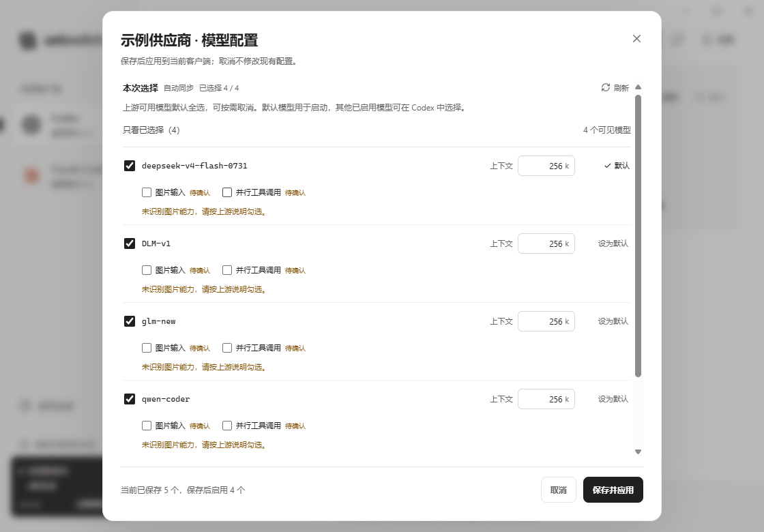
Task: Set glm-new as default model
Action: [x=613, y=321]
